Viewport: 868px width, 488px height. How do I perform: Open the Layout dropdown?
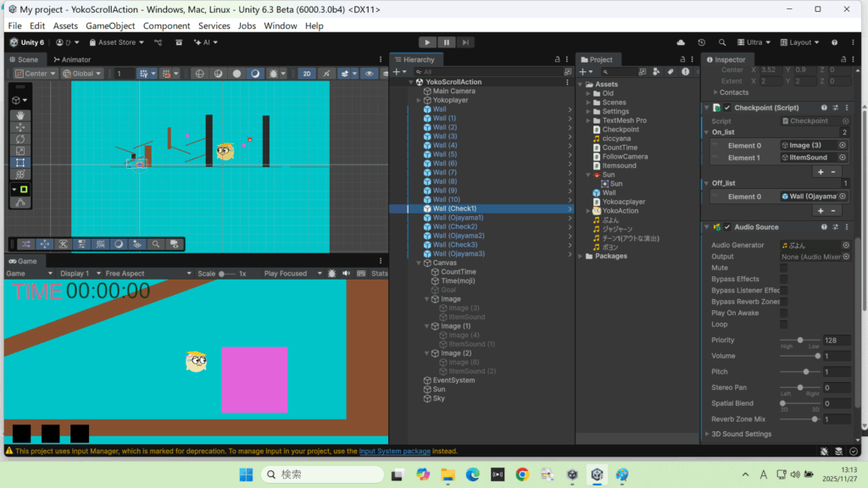[799, 42]
